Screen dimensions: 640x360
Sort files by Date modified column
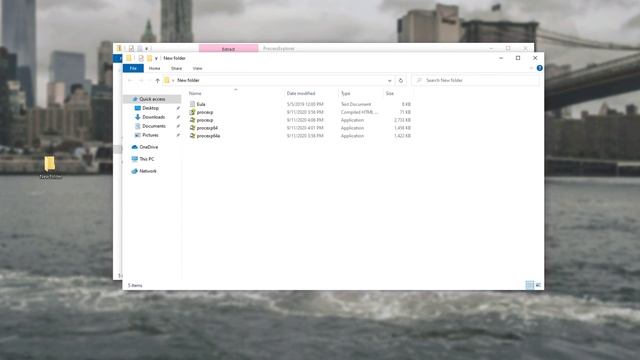(301, 93)
